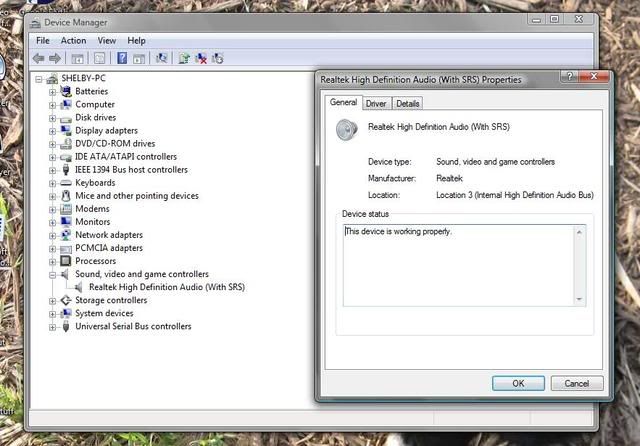The width and height of the screenshot is (640, 446).
Task: Open the Properties toolbar icon
Action: (x=100, y=58)
